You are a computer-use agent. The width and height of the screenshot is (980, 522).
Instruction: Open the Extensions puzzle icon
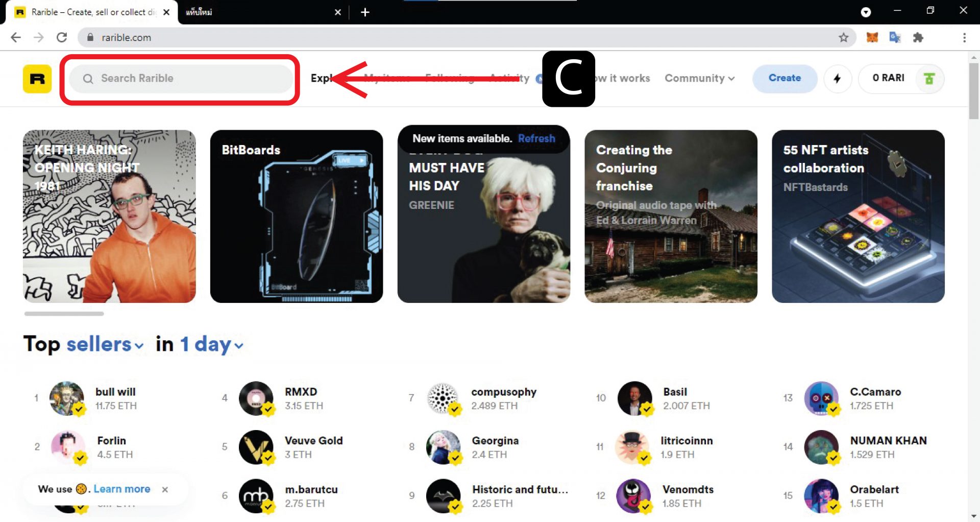pyautogui.click(x=918, y=37)
